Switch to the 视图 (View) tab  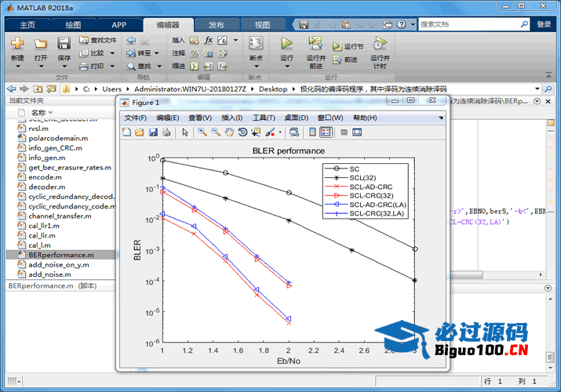(262, 24)
